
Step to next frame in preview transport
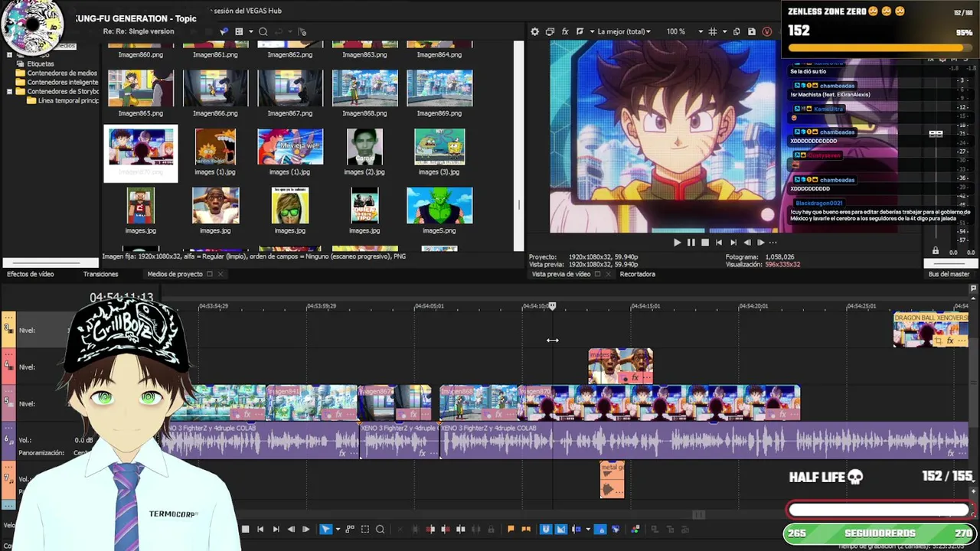pos(760,243)
